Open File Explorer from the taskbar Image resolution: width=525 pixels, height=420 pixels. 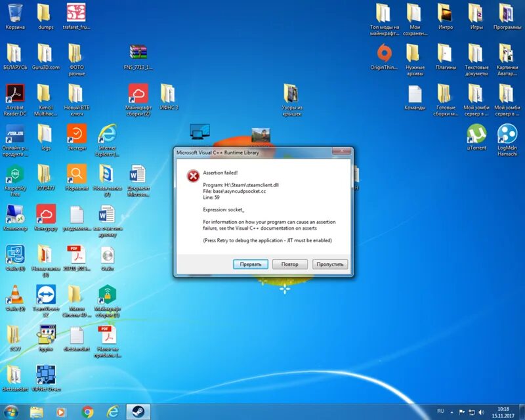[36, 412]
